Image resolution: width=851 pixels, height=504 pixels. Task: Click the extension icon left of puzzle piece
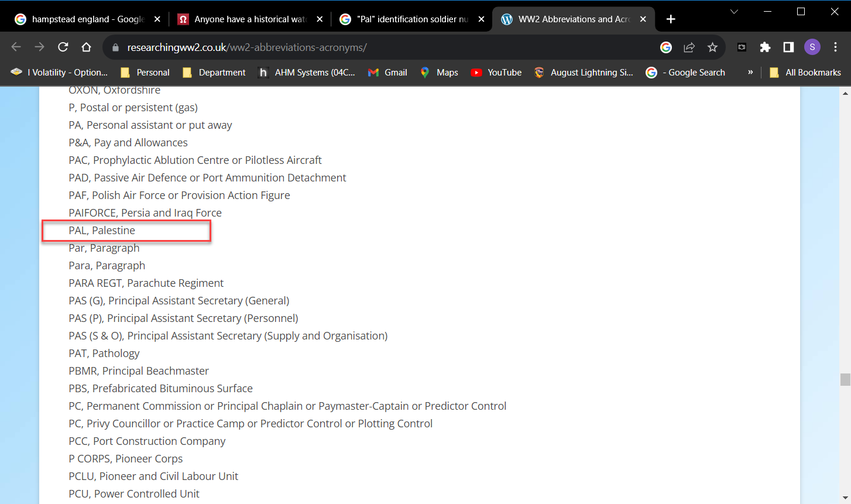(742, 47)
